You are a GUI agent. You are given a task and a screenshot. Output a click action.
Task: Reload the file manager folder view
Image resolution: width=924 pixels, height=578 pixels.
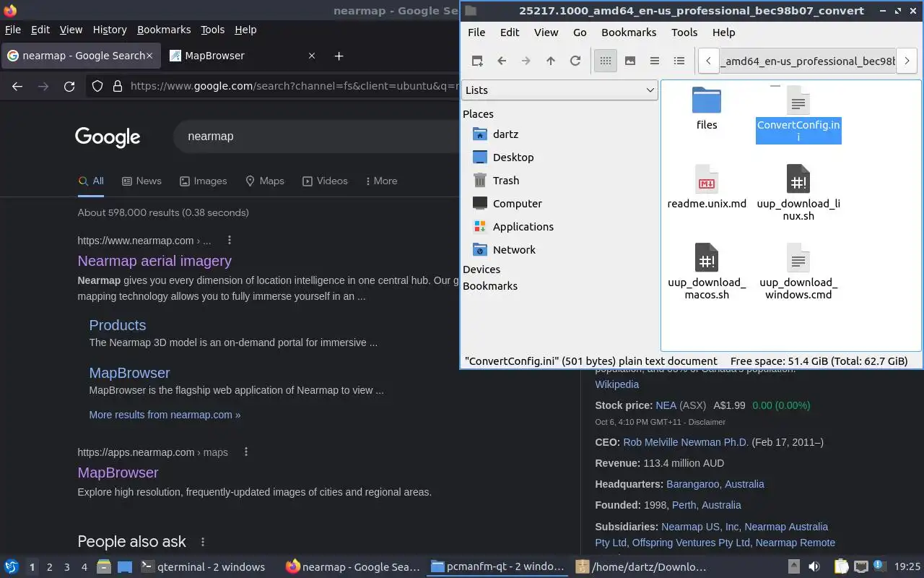coord(575,61)
